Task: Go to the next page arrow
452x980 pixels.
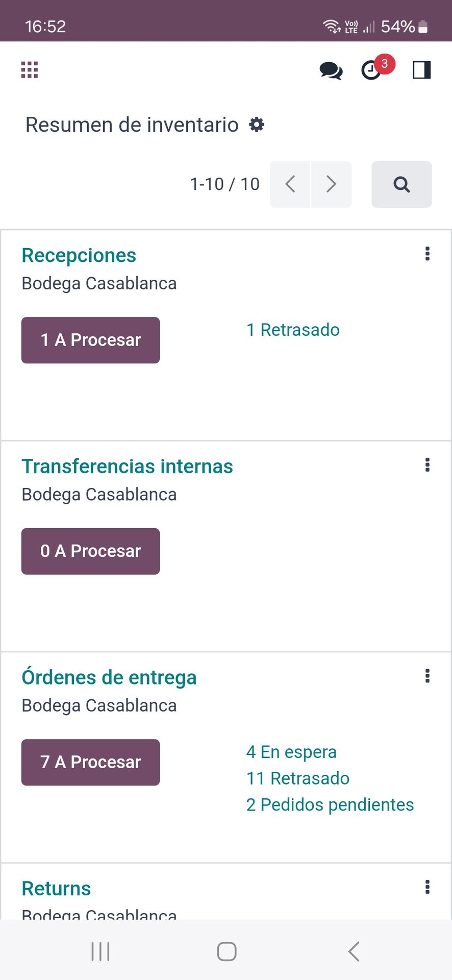Action: (x=331, y=184)
